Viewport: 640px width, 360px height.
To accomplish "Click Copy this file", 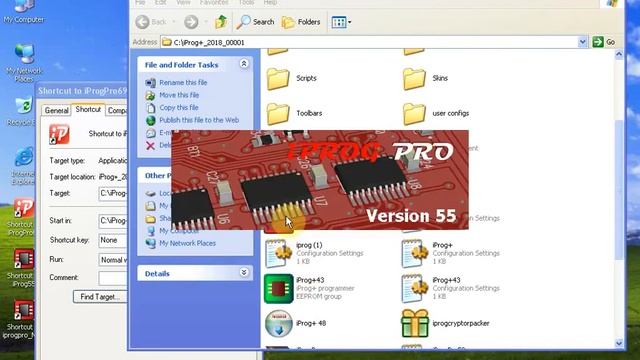I will 178,108.
